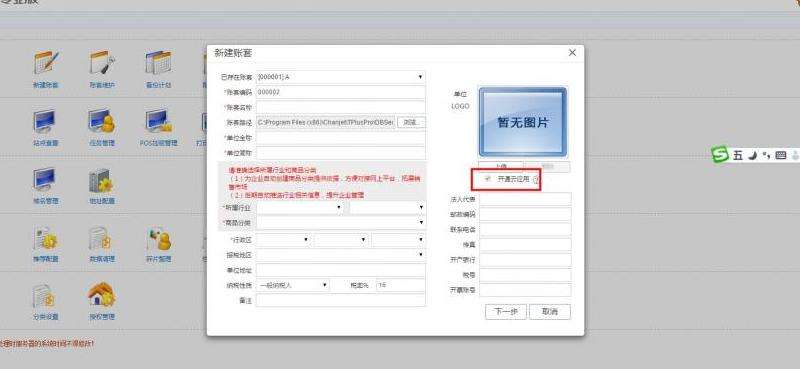Focus the 单位全称 input field

coord(340,138)
